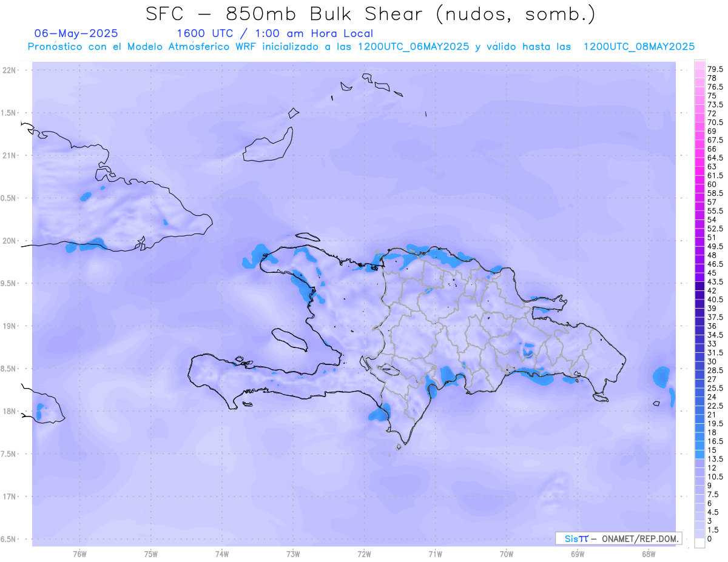Click the "1200UTC_08MAY2025" valid-until time text
Viewport: 728px width, 562px height.
[x=639, y=47]
